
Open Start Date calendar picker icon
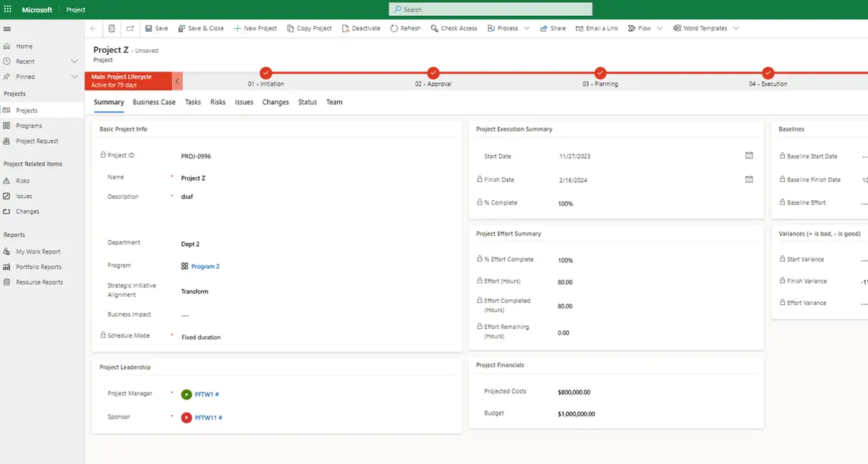(x=749, y=155)
